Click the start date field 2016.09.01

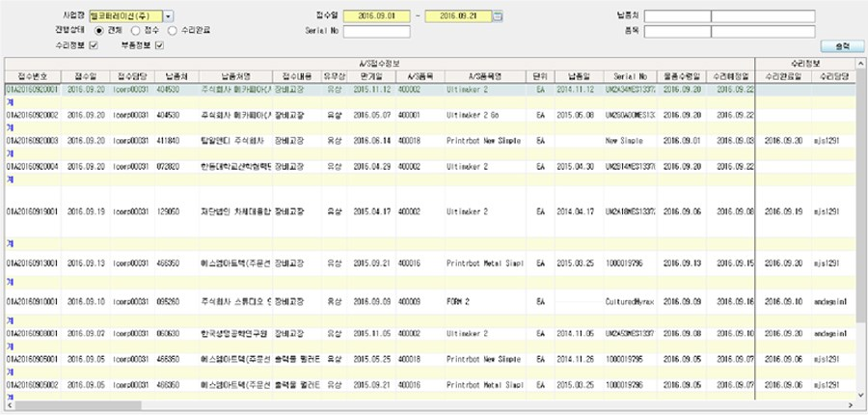click(376, 16)
